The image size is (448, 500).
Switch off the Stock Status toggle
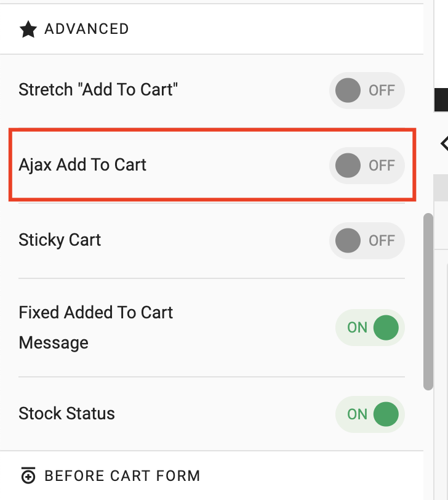click(x=370, y=414)
